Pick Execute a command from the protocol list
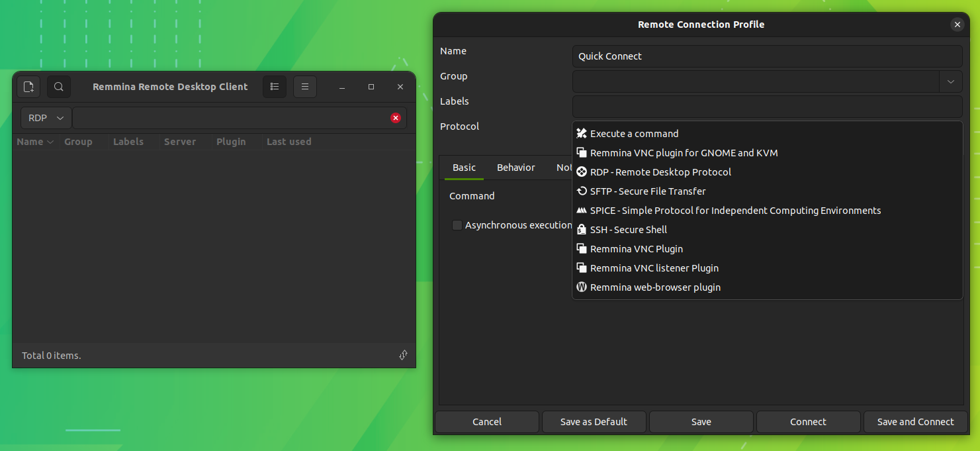Image resolution: width=980 pixels, height=451 pixels. point(633,133)
